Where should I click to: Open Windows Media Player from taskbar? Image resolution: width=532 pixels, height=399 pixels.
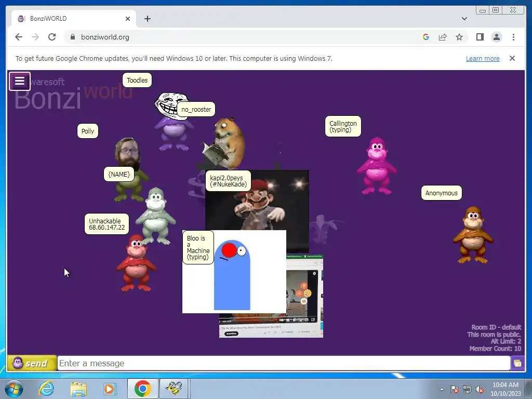(109, 389)
